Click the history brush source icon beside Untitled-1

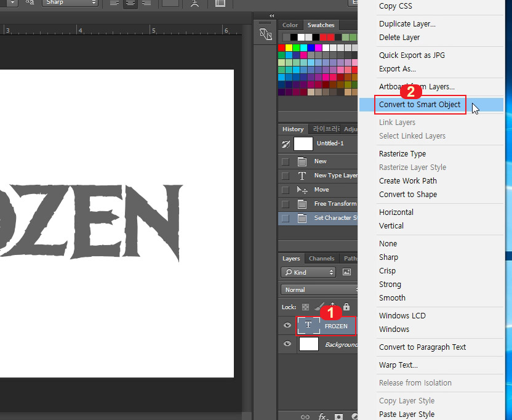[286, 144]
